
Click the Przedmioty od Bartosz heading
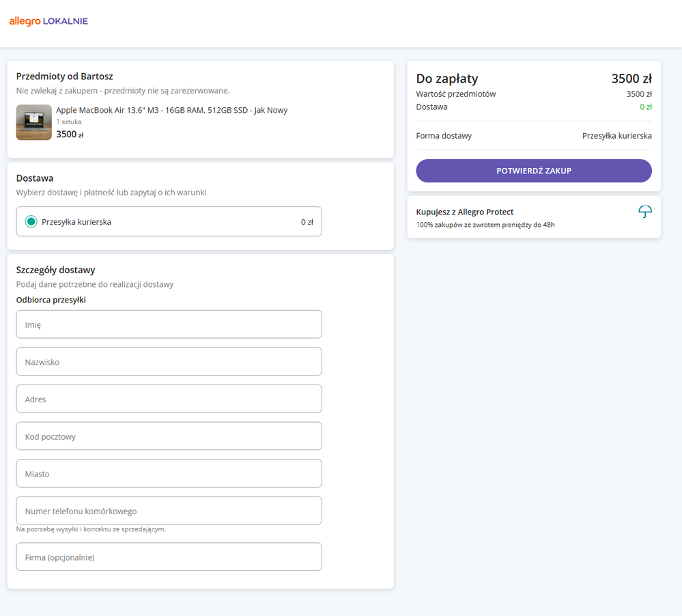[64, 76]
